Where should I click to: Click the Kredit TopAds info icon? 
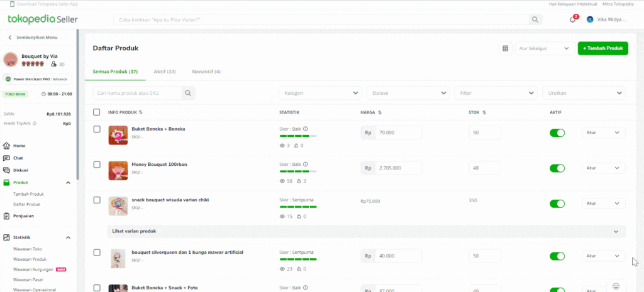point(35,123)
